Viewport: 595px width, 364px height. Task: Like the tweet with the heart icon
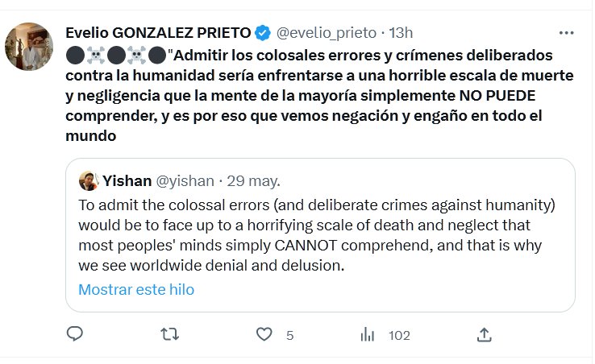[x=264, y=334]
